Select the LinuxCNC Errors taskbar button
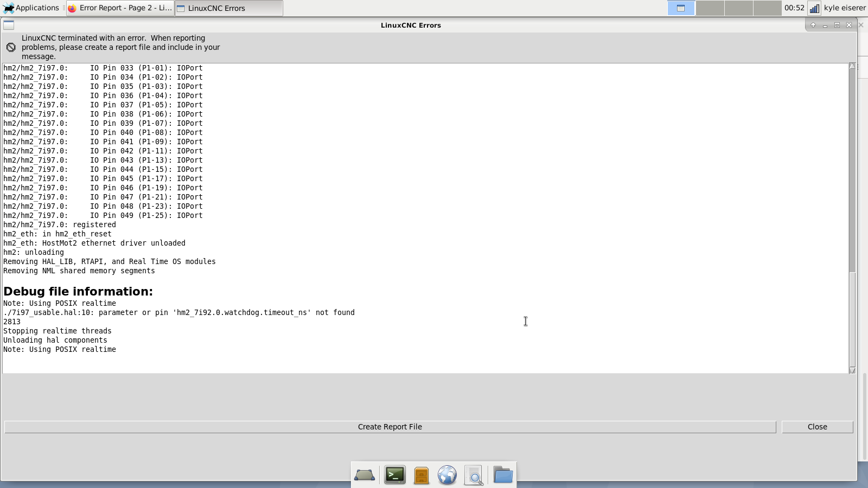This screenshot has width=868, height=488. point(228,8)
